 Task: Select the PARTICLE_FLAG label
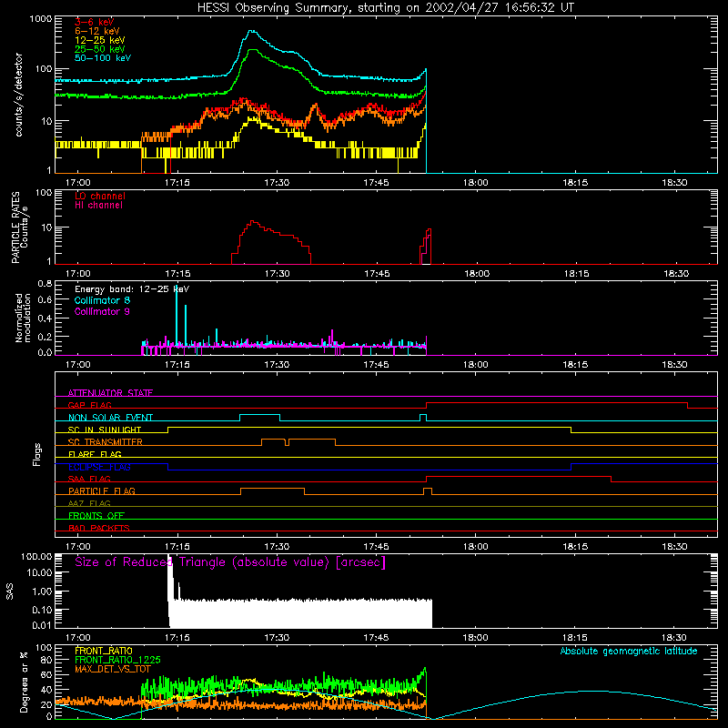coord(102,490)
